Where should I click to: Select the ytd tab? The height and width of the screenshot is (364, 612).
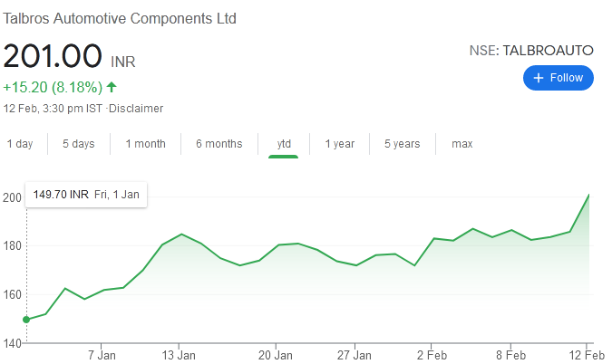tap(284, 144)
